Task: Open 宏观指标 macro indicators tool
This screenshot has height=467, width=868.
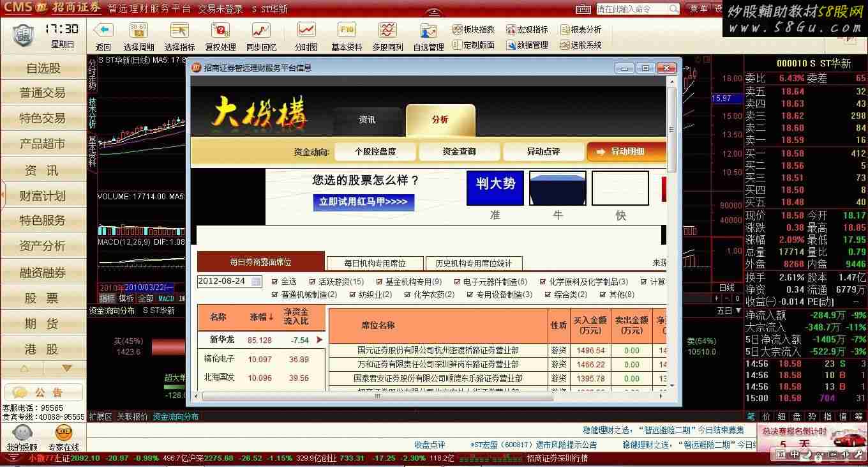Action: (527, 29)
